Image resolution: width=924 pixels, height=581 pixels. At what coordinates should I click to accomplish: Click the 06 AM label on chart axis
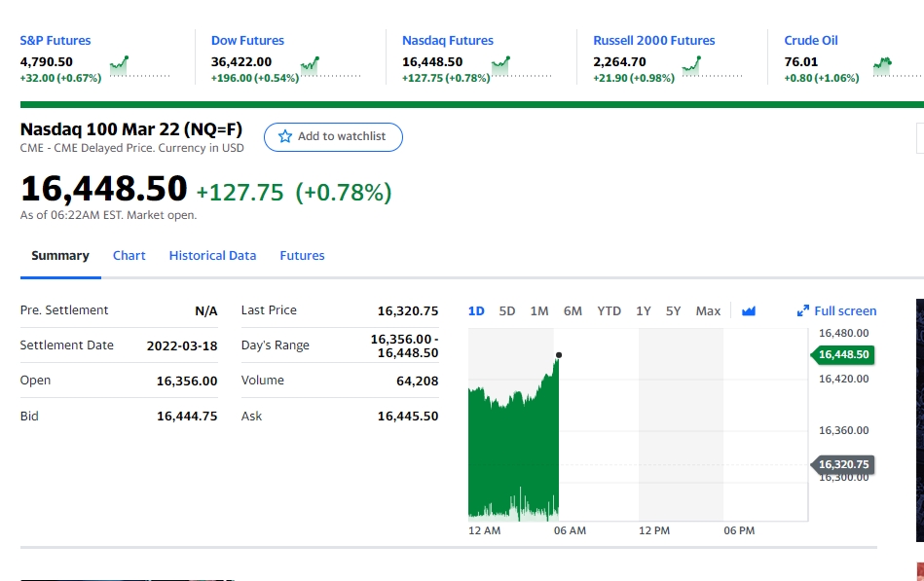(570, 530)
